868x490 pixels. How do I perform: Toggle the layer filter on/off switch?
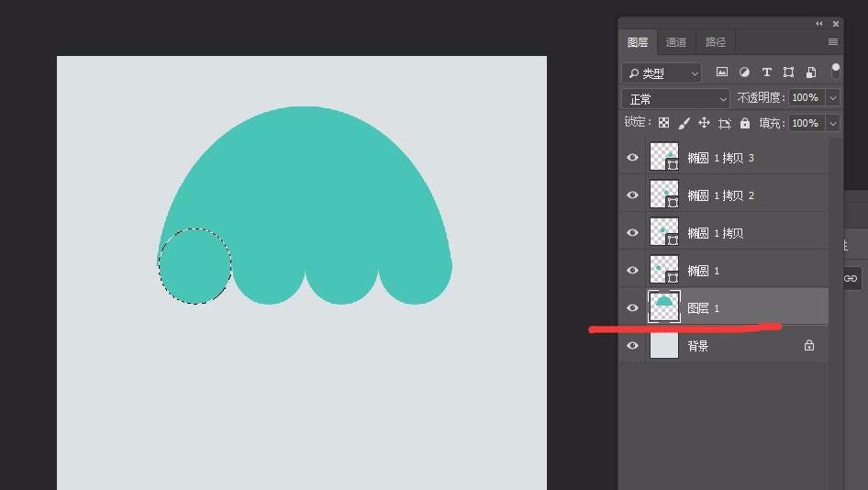835,69
